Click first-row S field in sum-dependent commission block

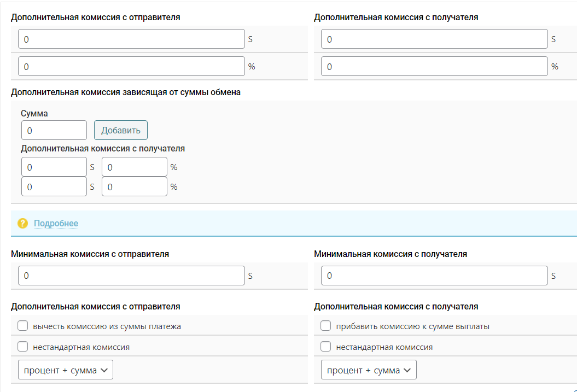(54, 167)
